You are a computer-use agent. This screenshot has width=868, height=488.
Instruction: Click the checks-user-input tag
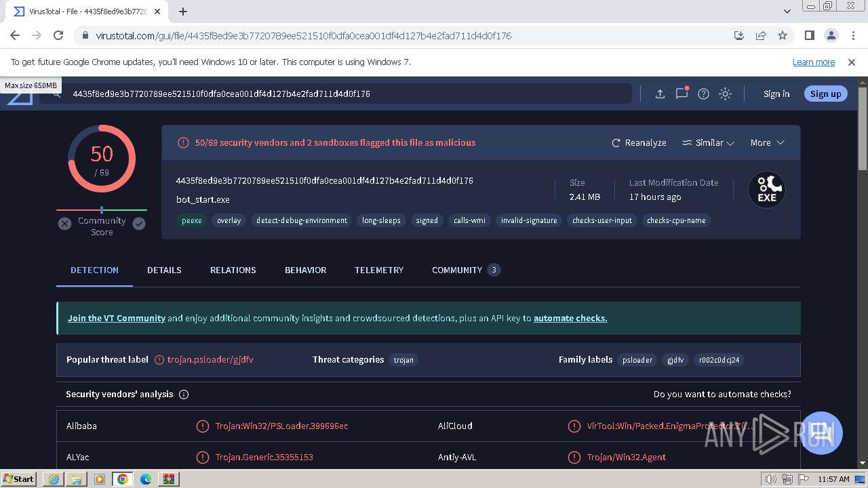(602, 220)
